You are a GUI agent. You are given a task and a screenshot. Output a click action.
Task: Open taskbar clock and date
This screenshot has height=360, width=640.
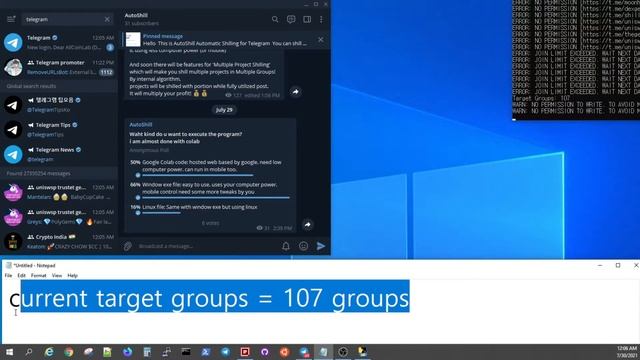click(627, 352)
